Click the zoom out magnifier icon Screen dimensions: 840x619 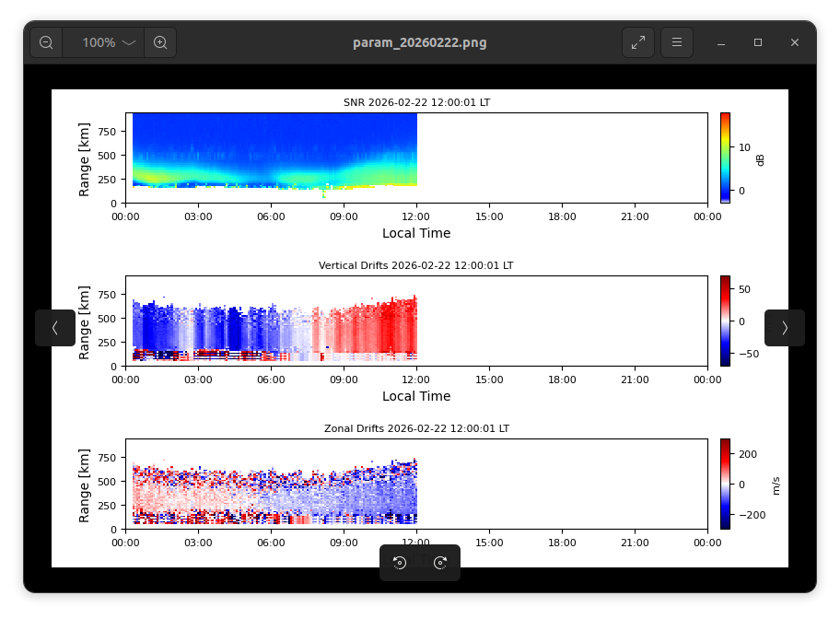pyautogui.click(x=46, y=42)
